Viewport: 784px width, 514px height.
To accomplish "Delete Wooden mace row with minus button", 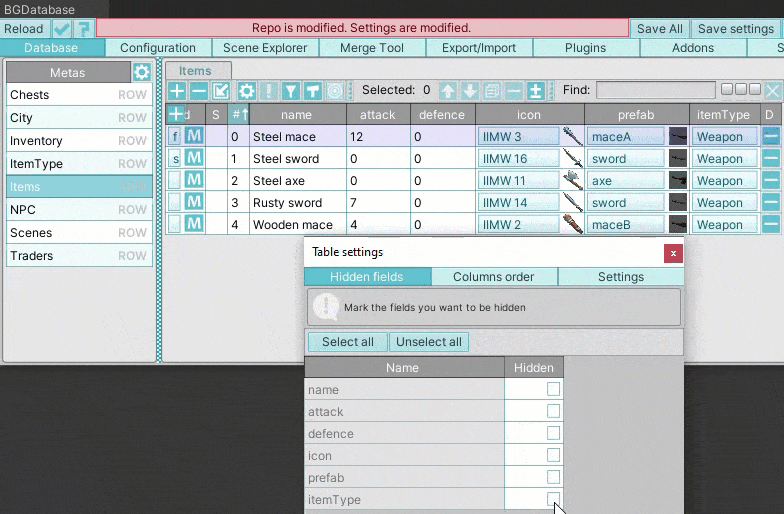I will click(x=770, y=224).
